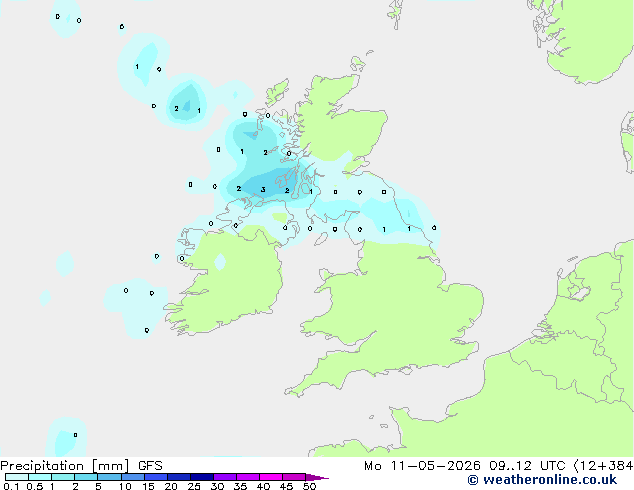
Task: Click the purple 30–35 mm legend swatch
Action: tap(224, 477)
